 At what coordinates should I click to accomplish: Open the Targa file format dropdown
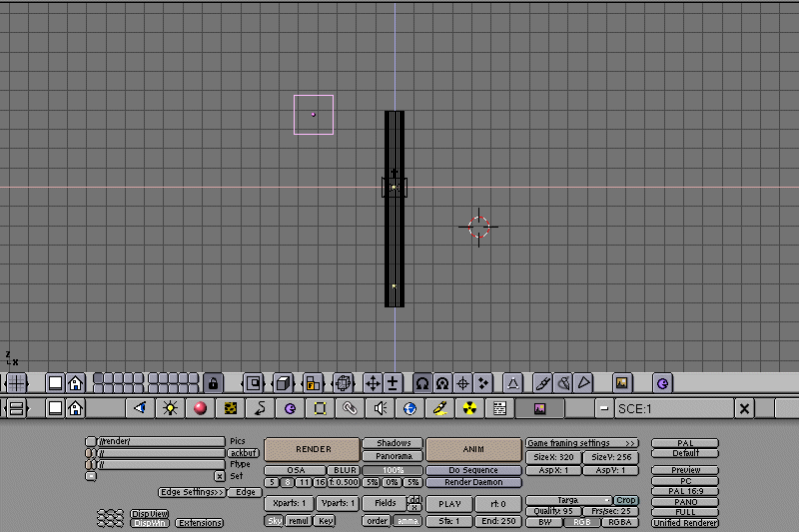[x=569, y=500]
